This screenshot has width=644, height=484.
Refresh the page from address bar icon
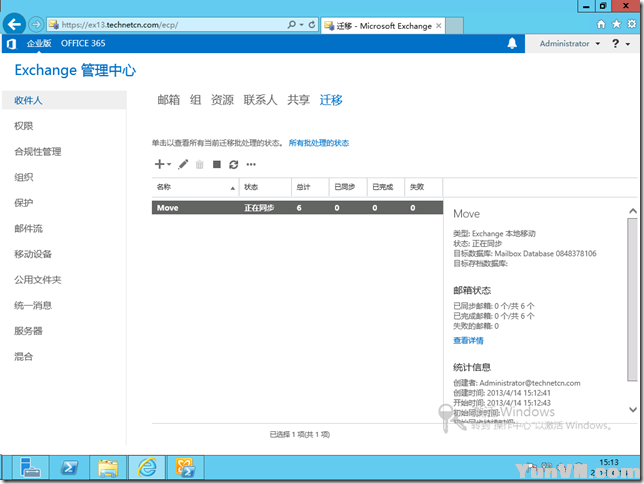[312, 25]
